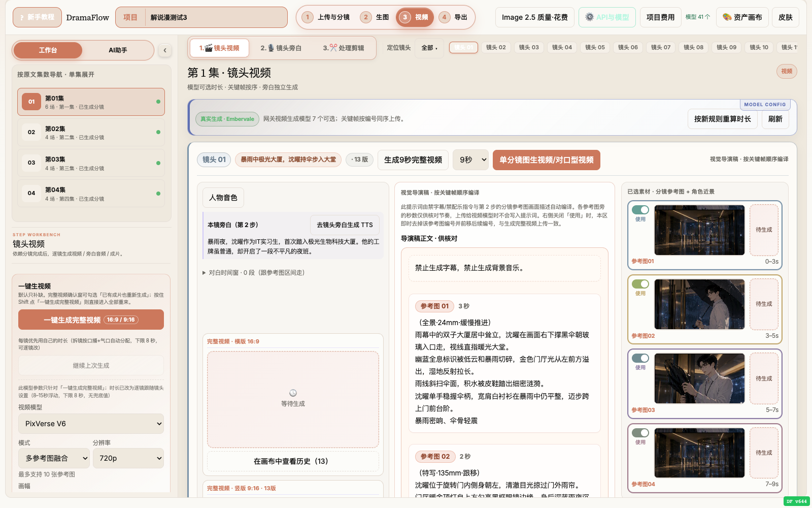Expand 对白时间窗 disclosure triangle
This screenshot has height=508, width=812.
point(204,273)
